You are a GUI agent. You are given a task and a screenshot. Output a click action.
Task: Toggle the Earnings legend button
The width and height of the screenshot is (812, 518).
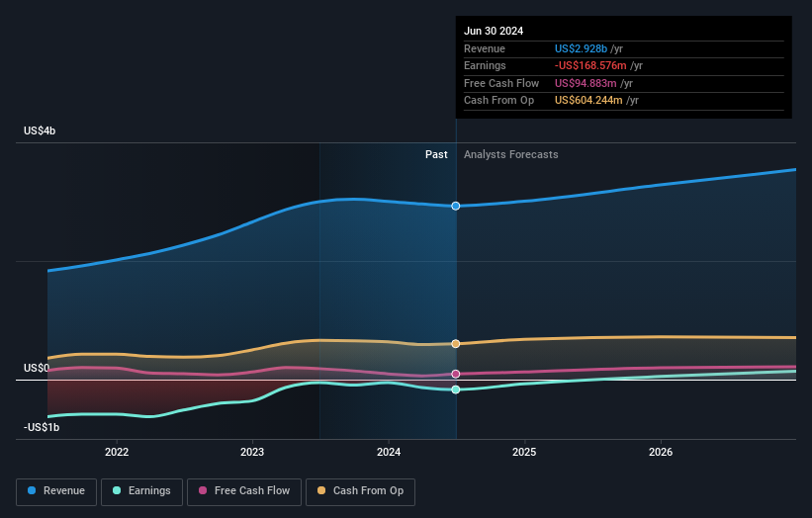(141, 491)
